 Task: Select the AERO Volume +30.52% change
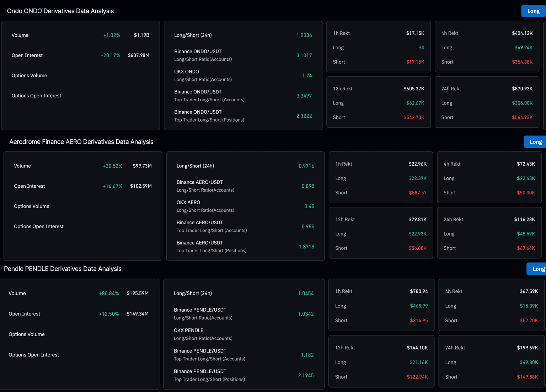[x=112, y=166]
